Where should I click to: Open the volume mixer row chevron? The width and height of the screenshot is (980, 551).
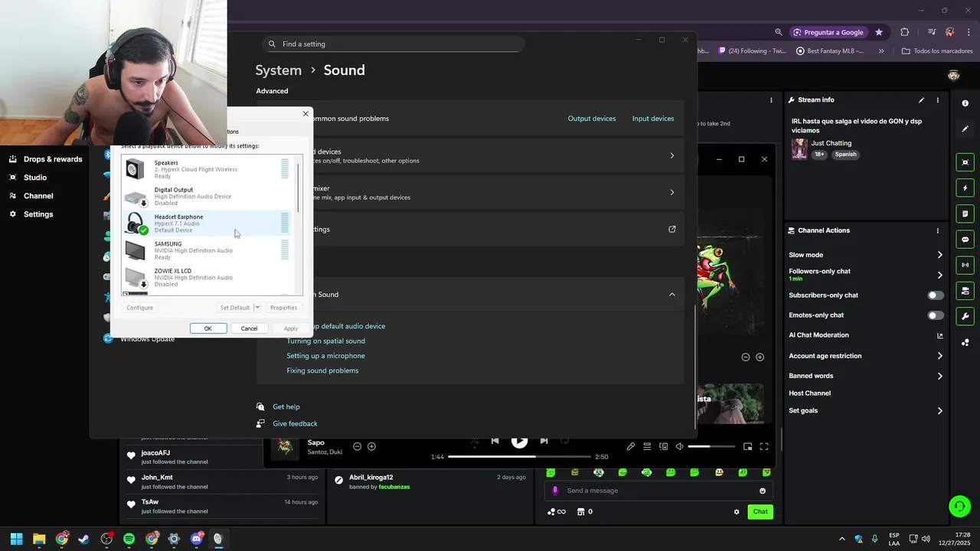672,192
